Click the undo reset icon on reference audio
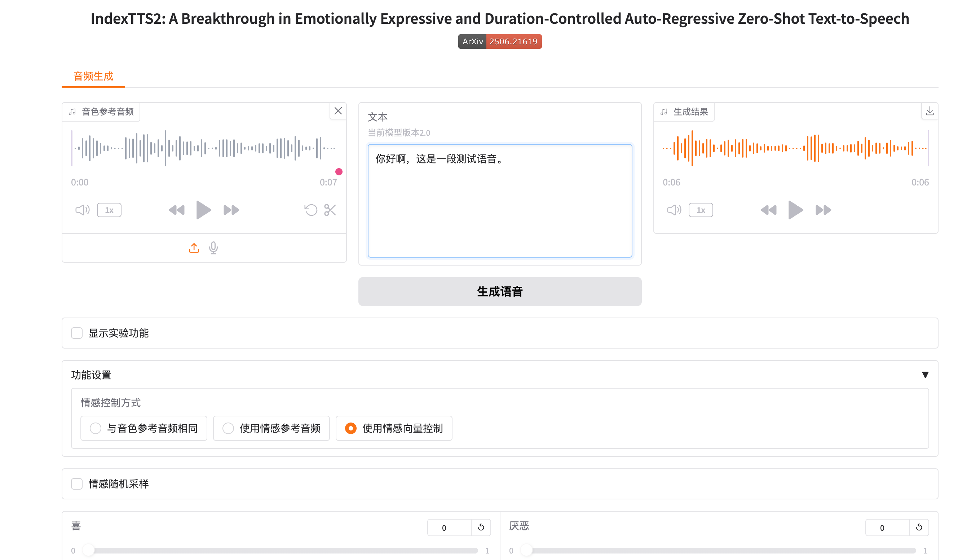This screenshot has width=980, height=560. coord(310,210)
